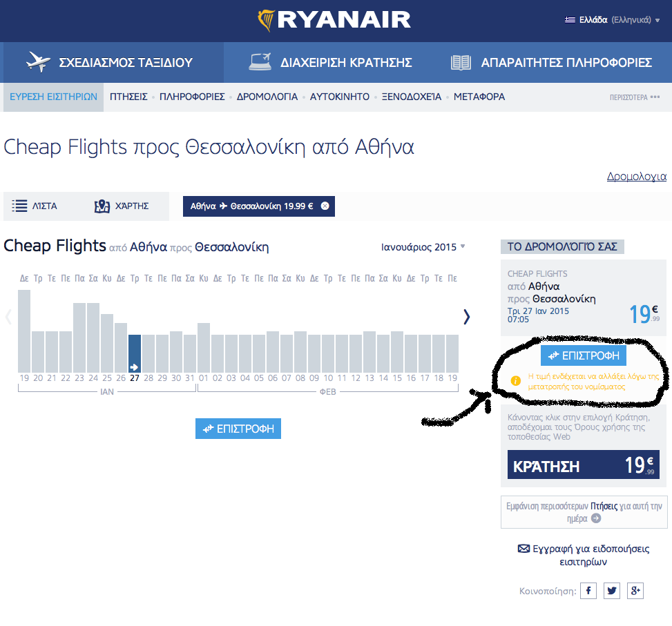Viewport: 672px width, 626px height.
Task: Click the 07:05 departure time
Action: click(x=518, y=320)
